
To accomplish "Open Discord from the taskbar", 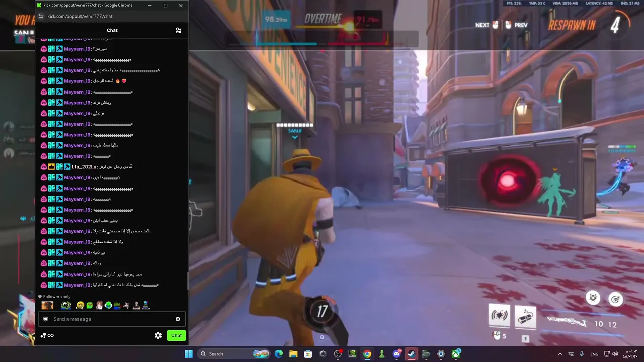I will (397, 354).
